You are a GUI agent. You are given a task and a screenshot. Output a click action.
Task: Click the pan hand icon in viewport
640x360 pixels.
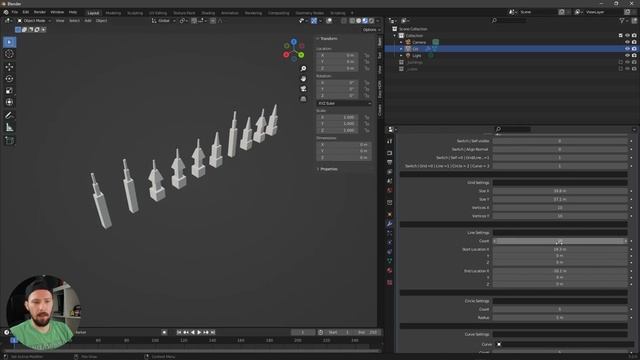303,78
